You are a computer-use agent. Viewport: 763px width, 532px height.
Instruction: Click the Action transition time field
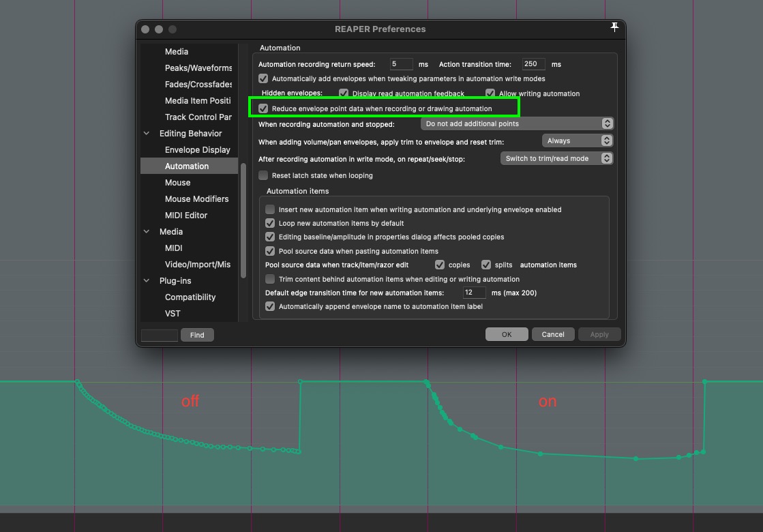pyautogui.click(x=533, y=63)
